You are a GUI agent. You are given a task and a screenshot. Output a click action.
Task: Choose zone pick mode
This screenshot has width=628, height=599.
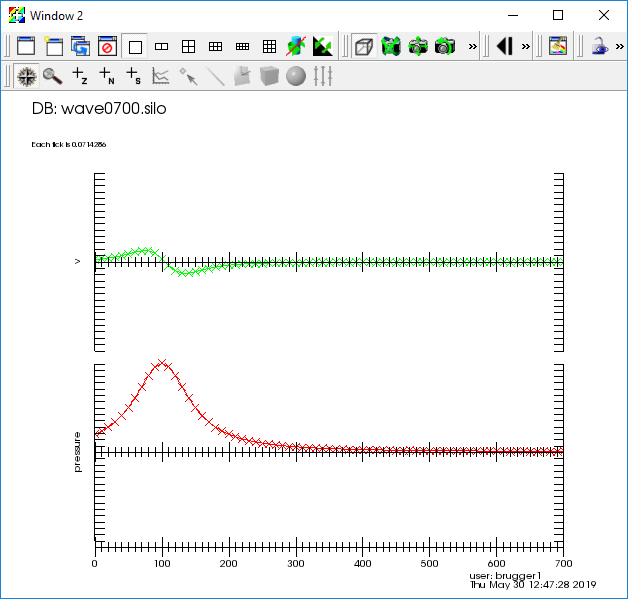(x=80, y=76)
